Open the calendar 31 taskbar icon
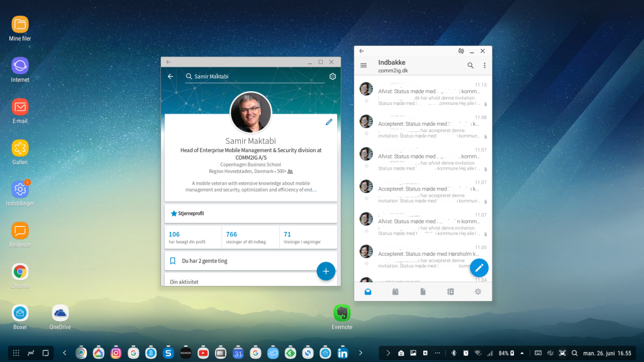The height and width of the screenshot is (362, 644). 238,353
